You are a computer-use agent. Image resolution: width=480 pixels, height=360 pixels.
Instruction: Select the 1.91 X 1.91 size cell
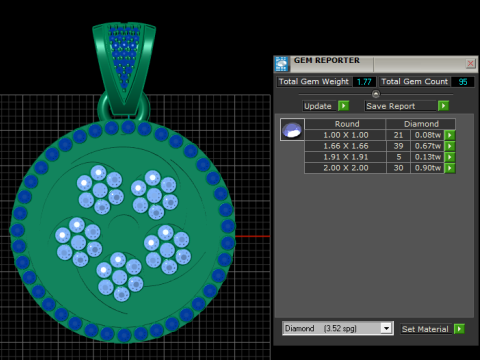pos(345,157)
